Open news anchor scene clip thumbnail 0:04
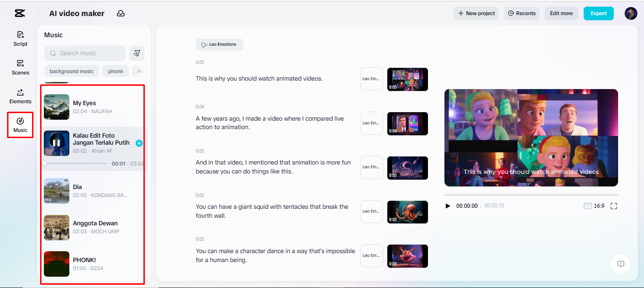 point(408,123)
